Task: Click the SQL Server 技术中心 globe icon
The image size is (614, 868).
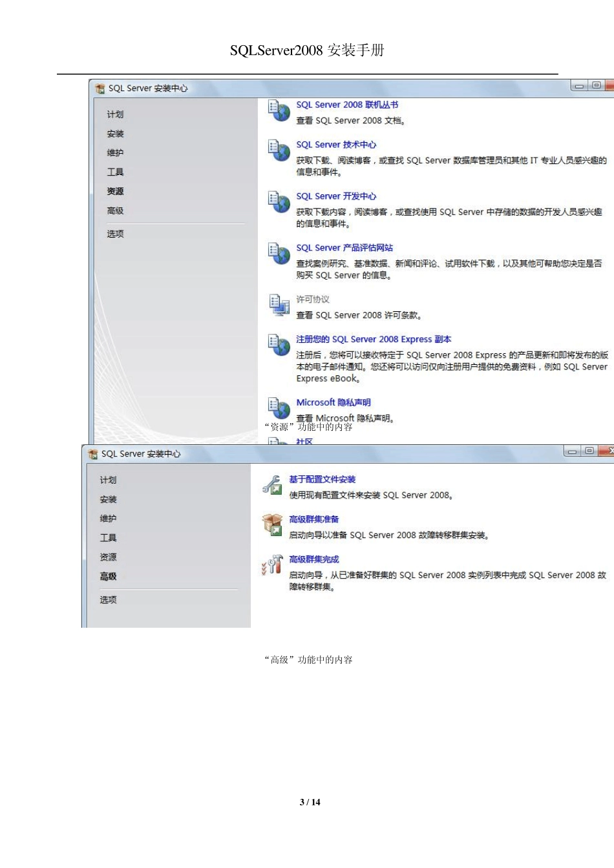Action: (x=279, y=150)
